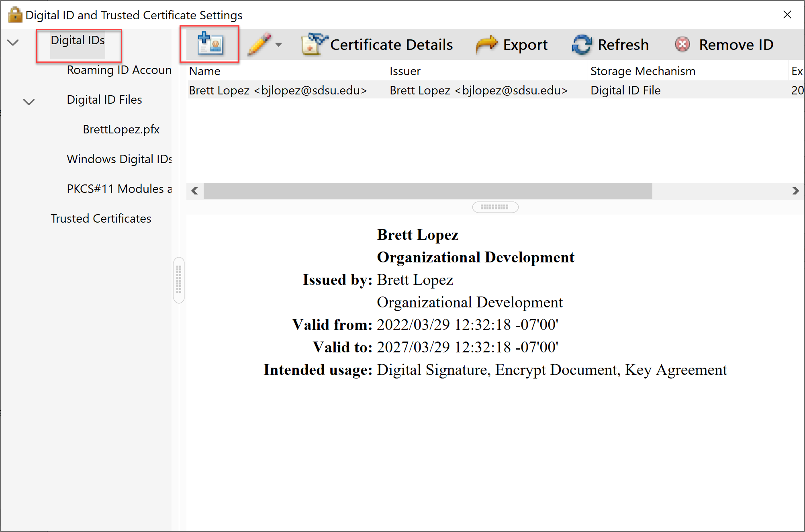Collapse the Digital ID Files node

(x=29, y=102)
